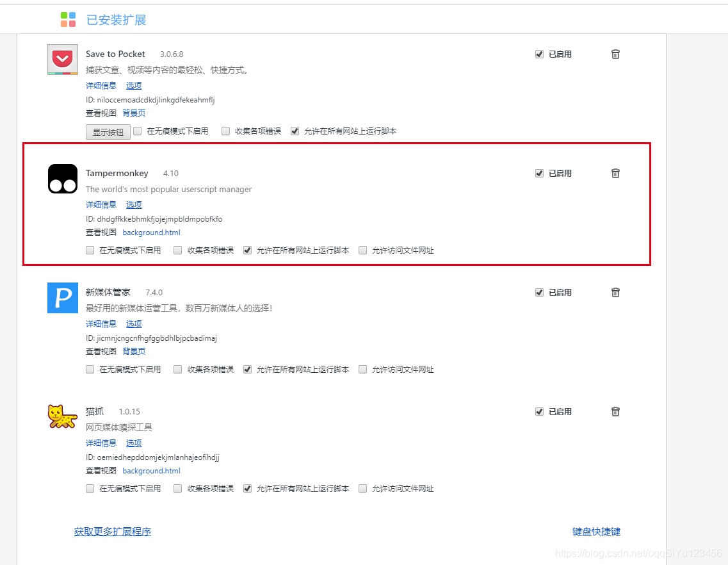Click description 网页媒体嗅探工具
The height and width of the screenshot is (565, 728).
pyautogui.click(x=119, y=427)
